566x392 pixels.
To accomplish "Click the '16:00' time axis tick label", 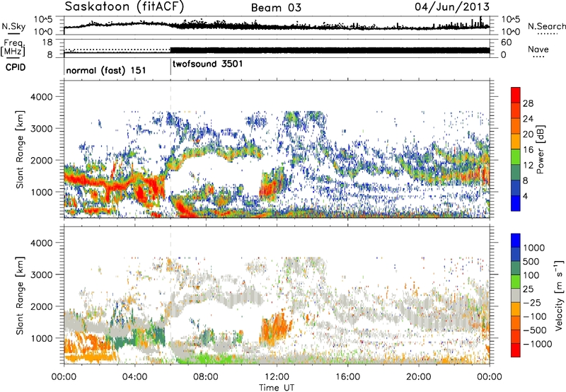I will pyautogui.click(x=347, y=377).
